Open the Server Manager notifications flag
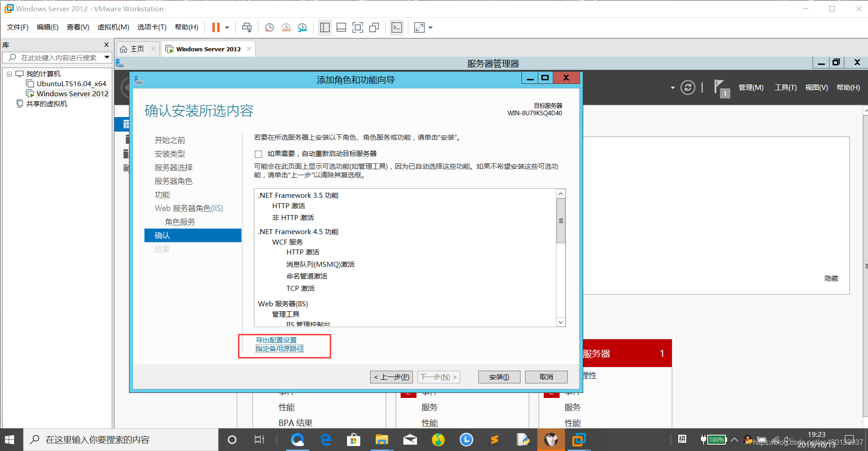 coord(721,88)
